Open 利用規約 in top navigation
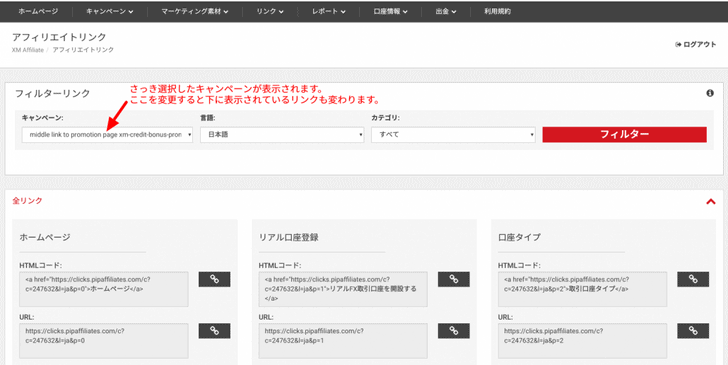The width and height of the screenshot is (728, 365). tap(497, 12)
